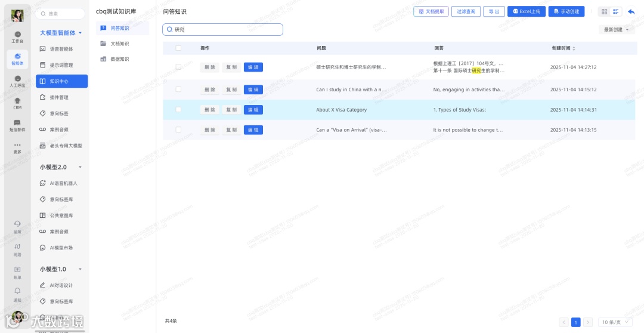Image resolution: width=644 pixels, height=333 pixels.
Task: Open the CRM icon in the rail
Action: click(17, 103)
